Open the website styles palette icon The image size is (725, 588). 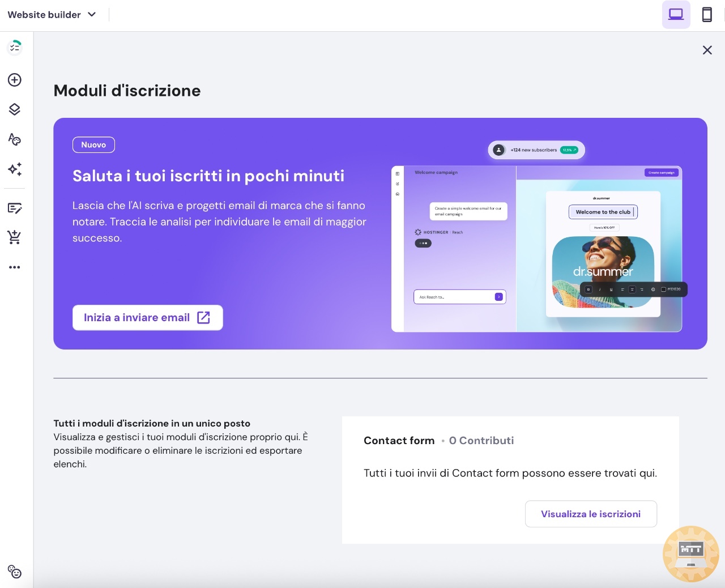[x=15, y=139]
